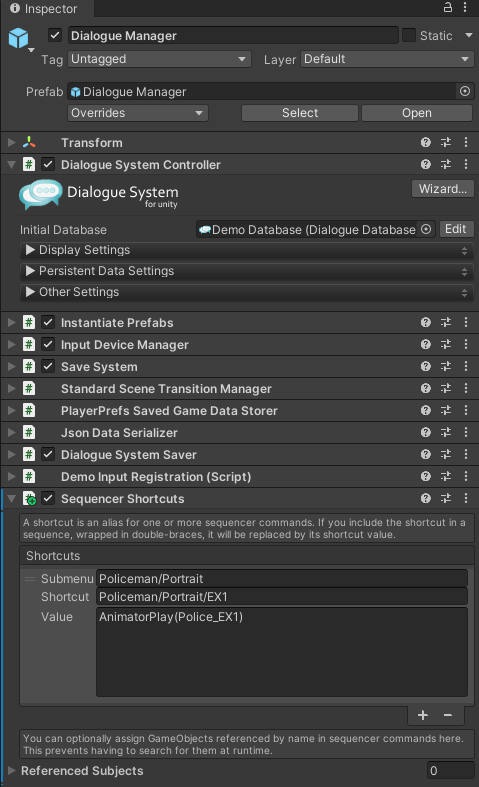Open Instantiate Prefabs help icon

[426, 323]
